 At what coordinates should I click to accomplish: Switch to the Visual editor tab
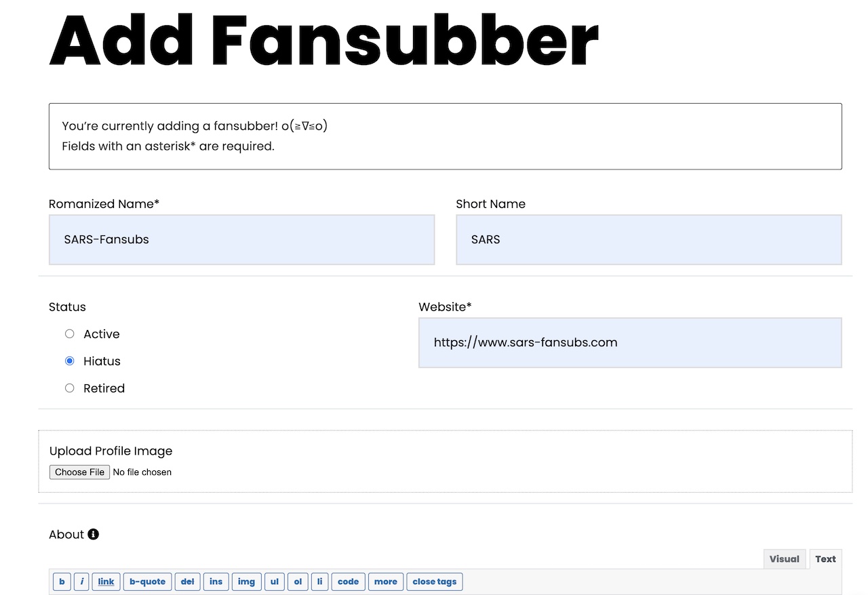click(x=785, y=559)
